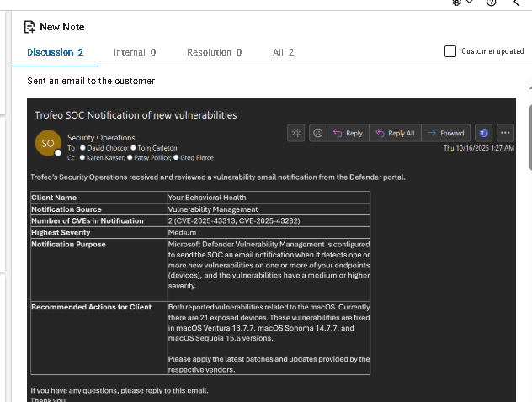Click Reply in the email toolbar
The width and height of the screenshot is (532, 402).
pos(348,133)
